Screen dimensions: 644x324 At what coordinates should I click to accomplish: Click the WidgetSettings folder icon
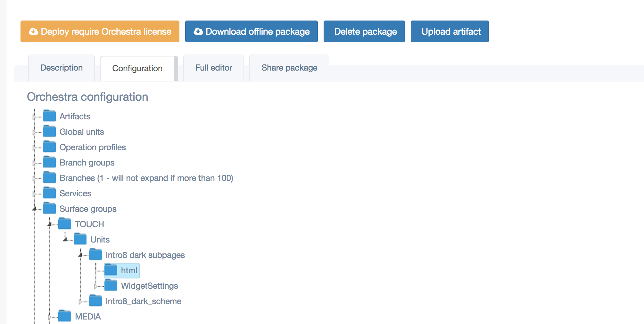111,285
